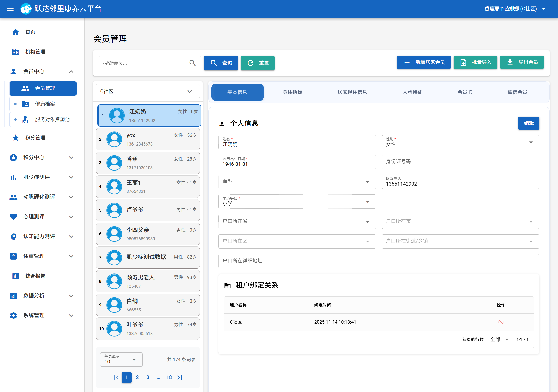Expand the 体重管理 menu section
Screen dimensions: 558x392
(x=71, y=256)
